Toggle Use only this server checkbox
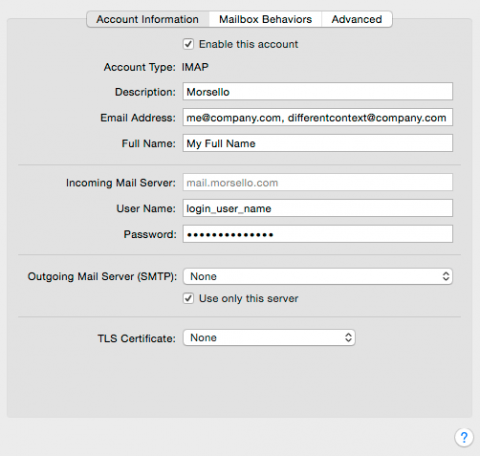This screenshot has height=456, width=480. (x=188, y=298)
